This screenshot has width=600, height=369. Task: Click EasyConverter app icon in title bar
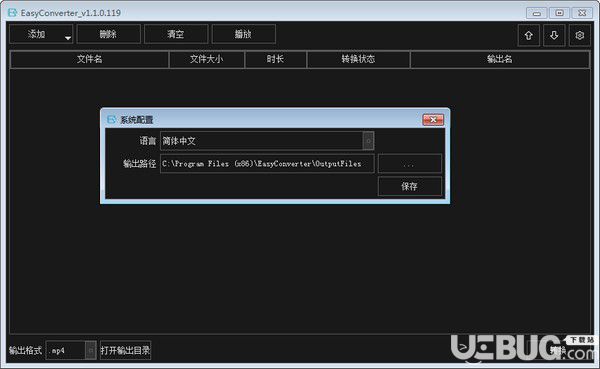click(12, 13)
